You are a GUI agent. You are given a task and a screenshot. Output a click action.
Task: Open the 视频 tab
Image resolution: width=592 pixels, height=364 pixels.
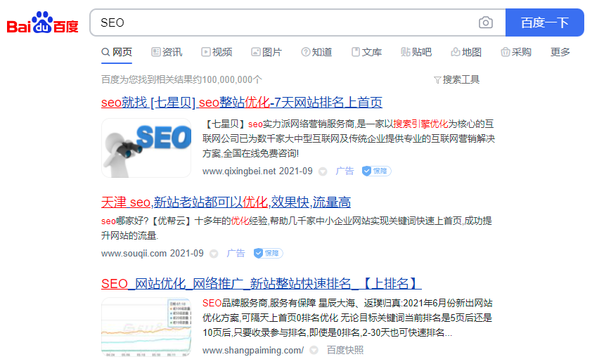tap(217, 52)
